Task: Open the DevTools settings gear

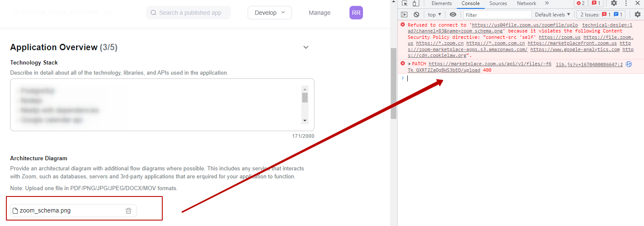Action: (x=614, y=3)
